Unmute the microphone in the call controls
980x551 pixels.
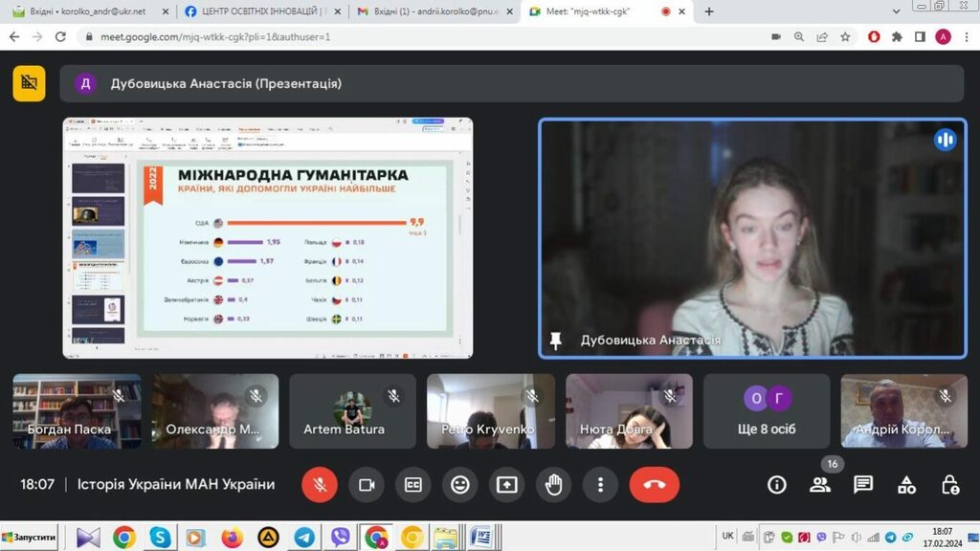[x=320, y=485]
